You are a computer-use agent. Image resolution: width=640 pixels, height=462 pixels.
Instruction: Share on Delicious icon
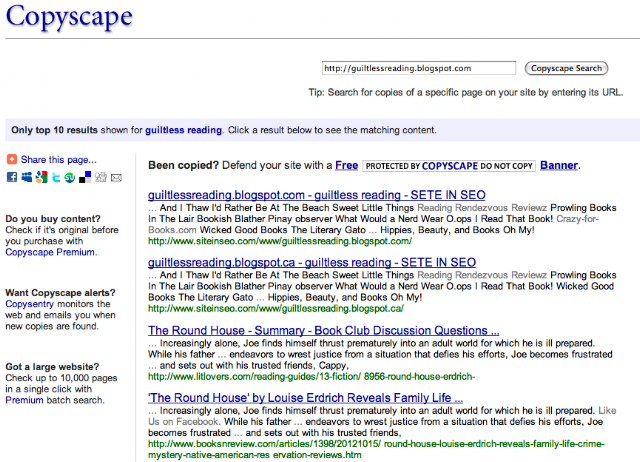click(85, 178)
